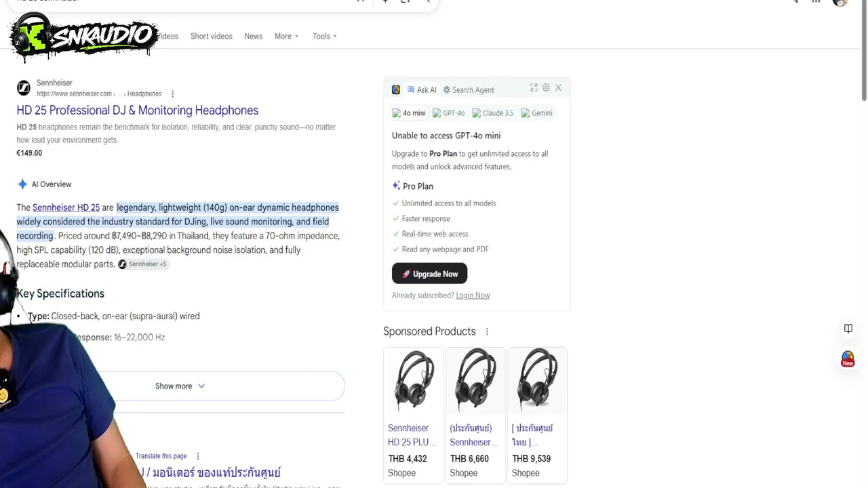Open AI panel settings gear
The height and width of the screenshot is (488, 868).
pyautogui.click(x=546, y=87)
